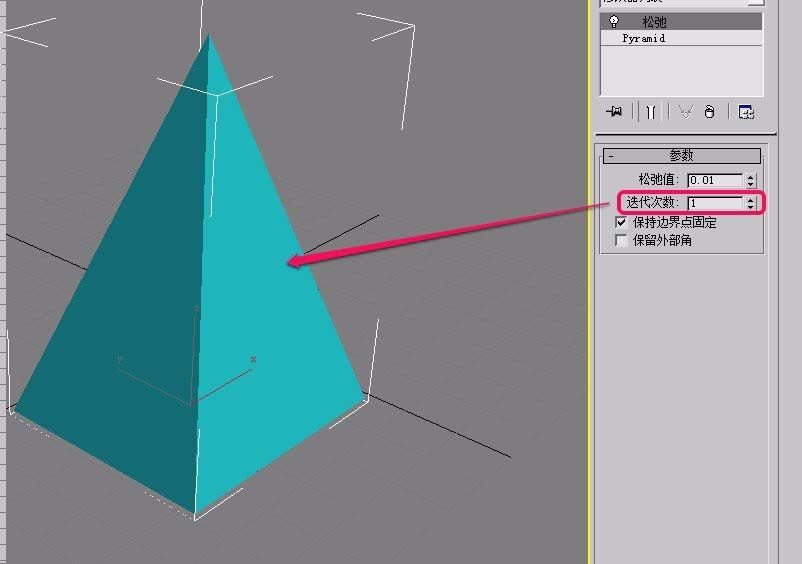Collapse the 参数 rollout header
Image resolution: width=802 pixels, height=564 pixels.
pyautogui.click(x=682, y=155)
